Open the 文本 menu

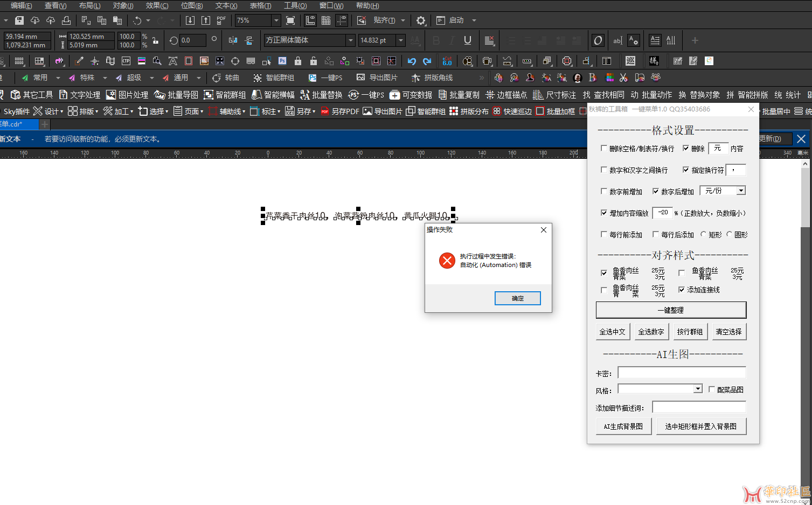point(226,5)
